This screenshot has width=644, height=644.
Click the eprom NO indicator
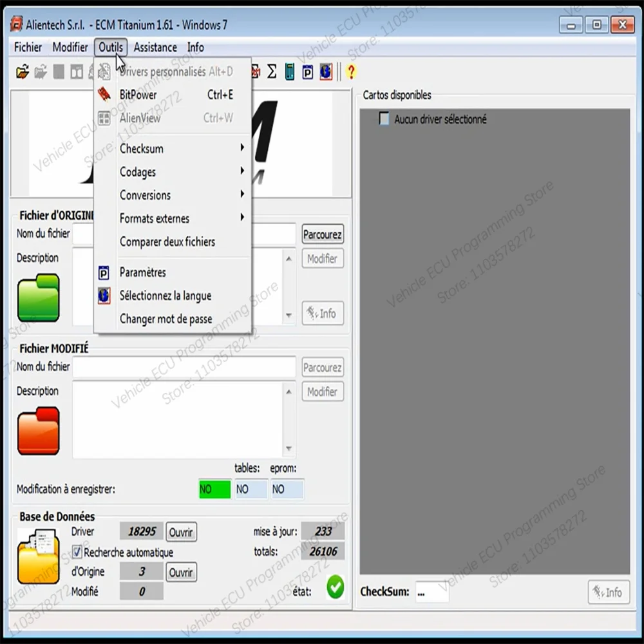click(x=287, y=489)
